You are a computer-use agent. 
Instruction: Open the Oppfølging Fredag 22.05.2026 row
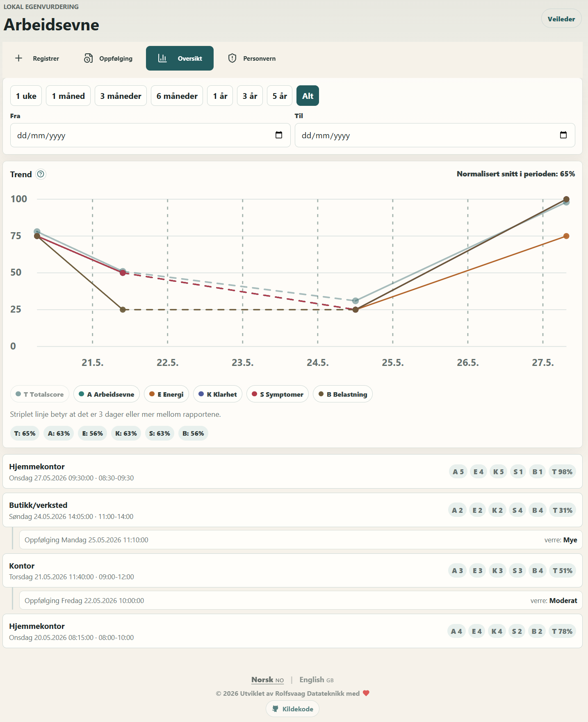[301, 600]
